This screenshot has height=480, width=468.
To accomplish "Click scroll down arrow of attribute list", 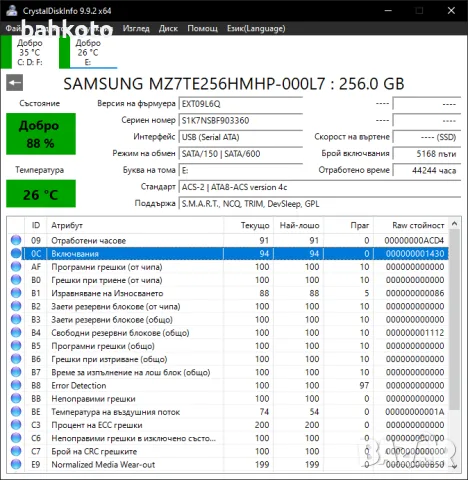I will (454, 466).
